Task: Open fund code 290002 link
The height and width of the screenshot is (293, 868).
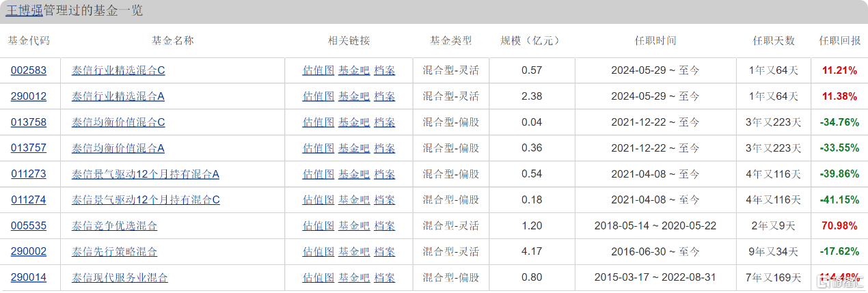Action: (29, 252)
